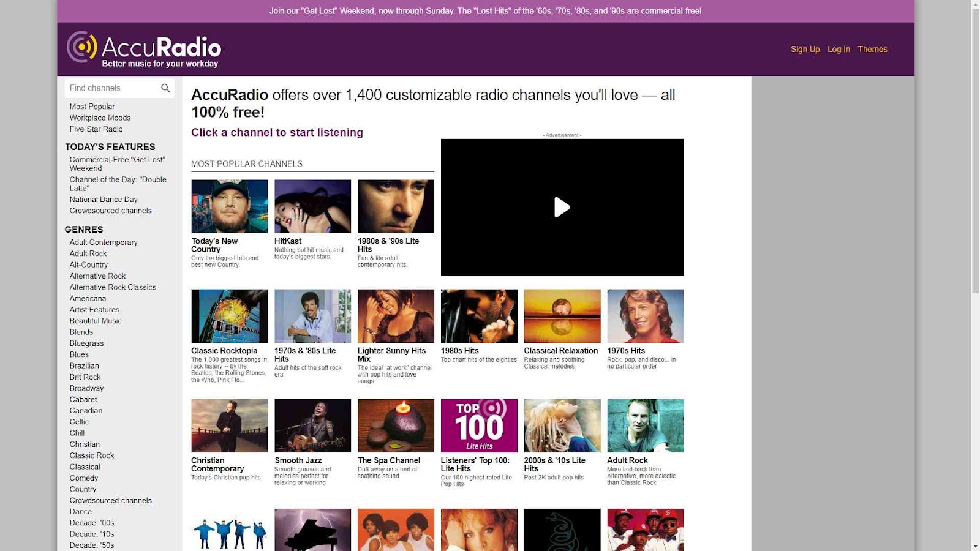Play the advertisement video
Image resolution: width=980 pixels, height=551 pixels.
point(562,207)
